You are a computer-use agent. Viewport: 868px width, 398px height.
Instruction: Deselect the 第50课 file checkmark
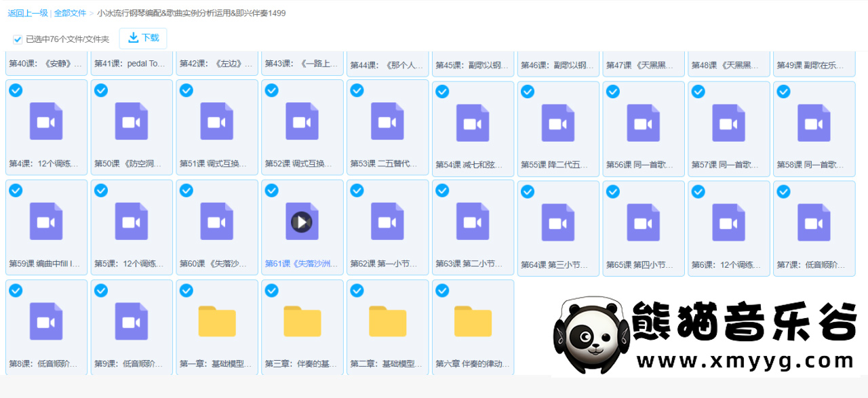point(101,90)
